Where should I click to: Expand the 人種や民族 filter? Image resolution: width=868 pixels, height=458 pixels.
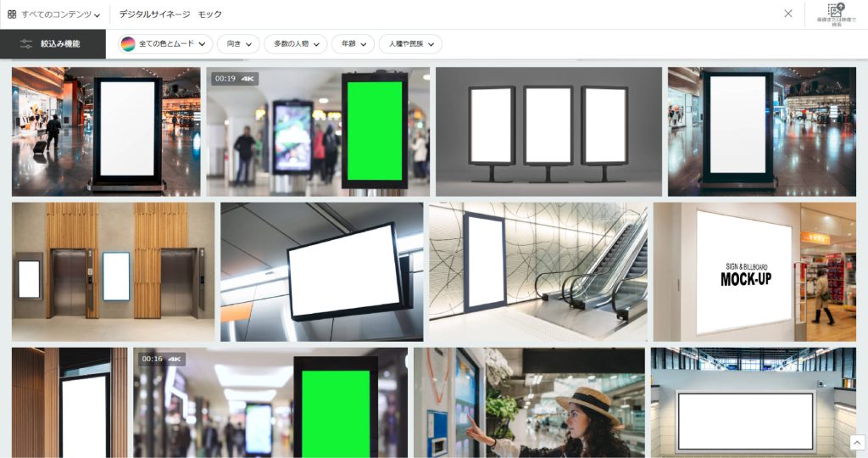tap(410, 44)
